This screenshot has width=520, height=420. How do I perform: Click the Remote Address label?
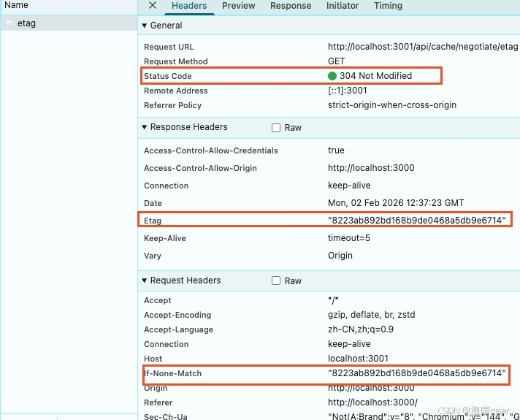point(176,91)
